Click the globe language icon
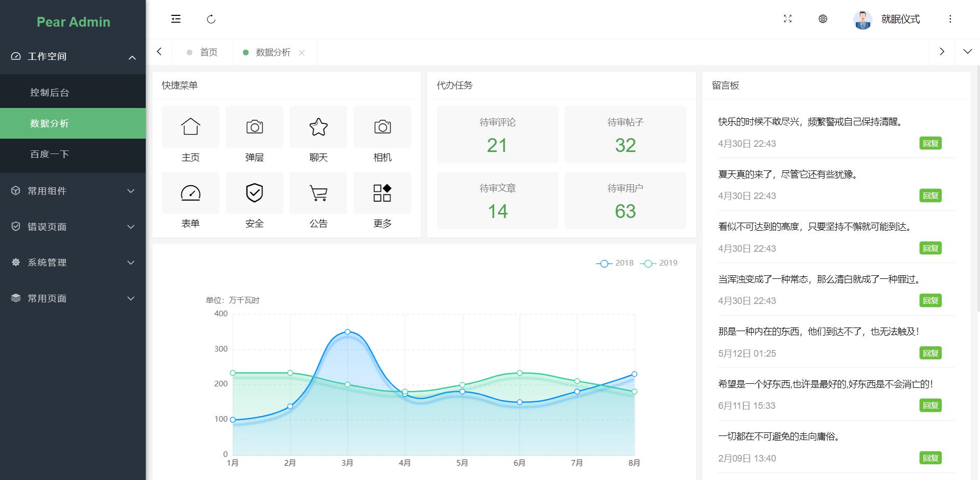The height and width of the screenshot is (480, 980). pyautogui.click(x=822, y=19)
